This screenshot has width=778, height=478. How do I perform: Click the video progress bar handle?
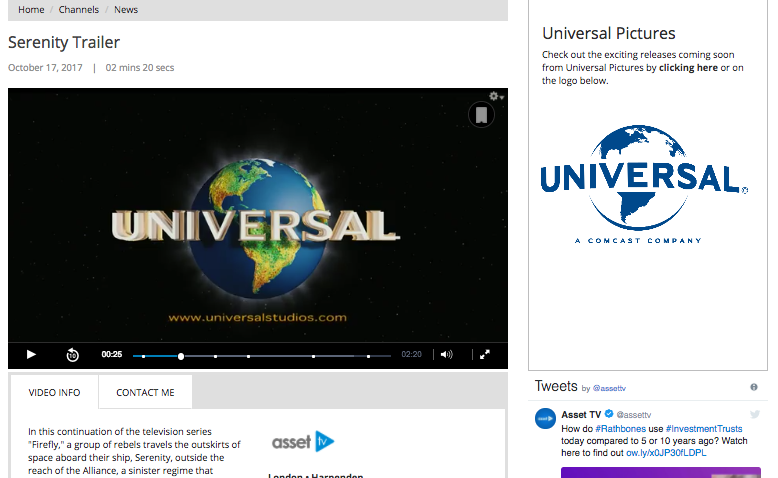(181, 356)
